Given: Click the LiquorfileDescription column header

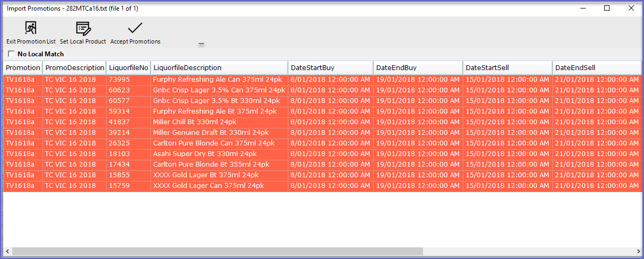Looking at the screenshot, I should point(220,68).
